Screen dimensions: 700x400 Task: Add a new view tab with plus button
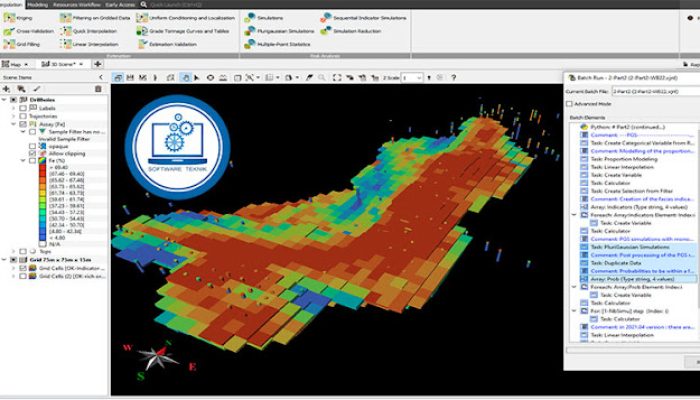click(98, 64)
